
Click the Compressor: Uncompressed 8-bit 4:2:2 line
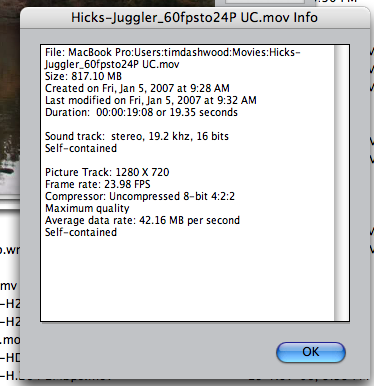point(140,196)
